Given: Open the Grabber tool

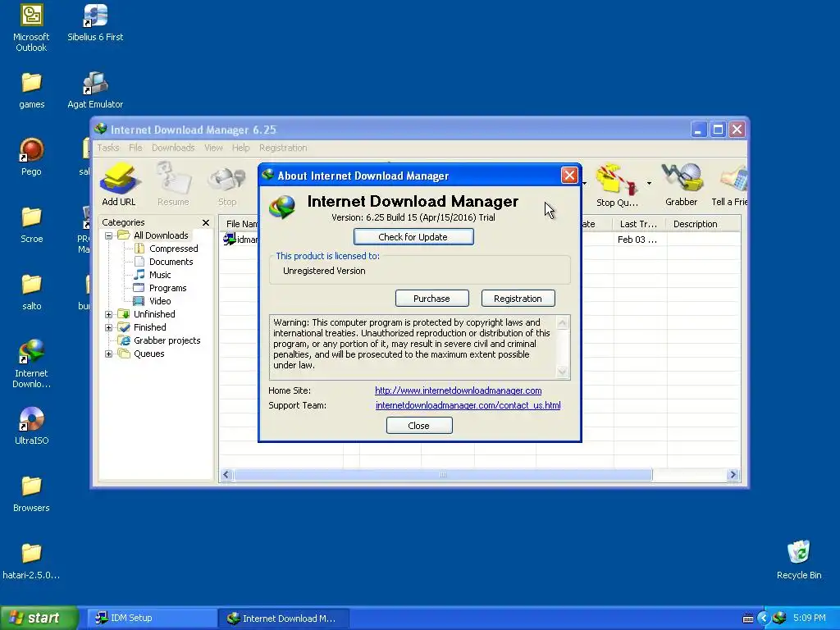Looking at the screenshot, I should (682, 185).
